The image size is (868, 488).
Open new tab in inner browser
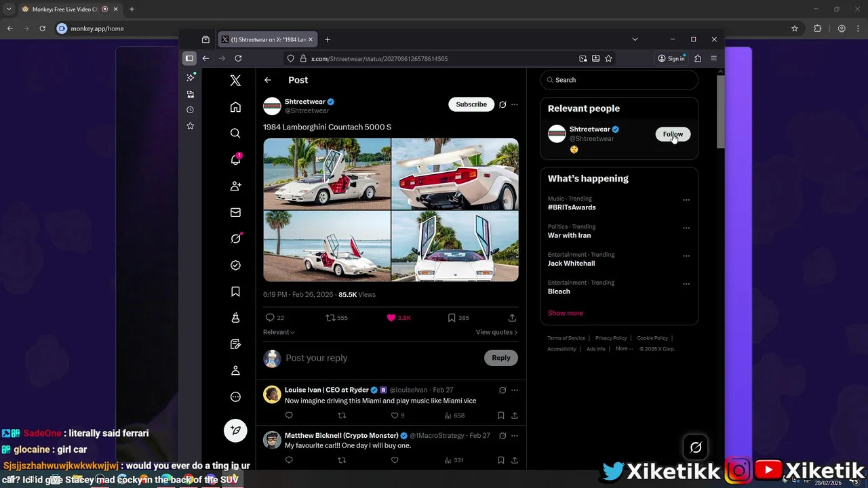pyautogui.click(x=328, y=39)
